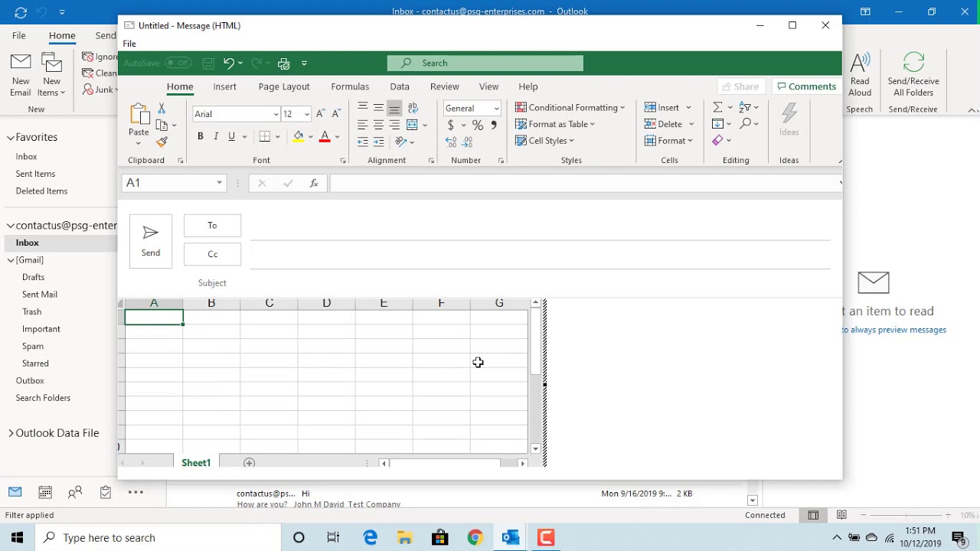This screenshot has height=551, width=980.
Task: Collapse the Favorites folder group
Action: [11, 138]
